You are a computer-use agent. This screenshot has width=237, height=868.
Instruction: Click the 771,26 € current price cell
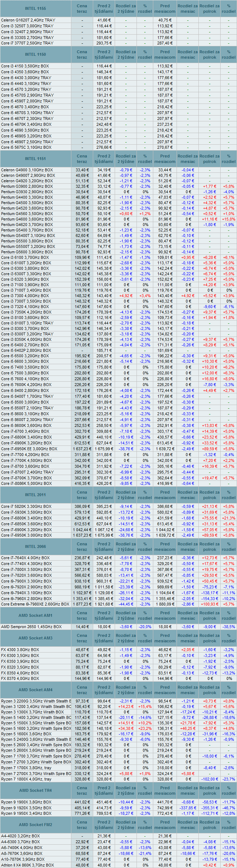(x=82, y=813)
